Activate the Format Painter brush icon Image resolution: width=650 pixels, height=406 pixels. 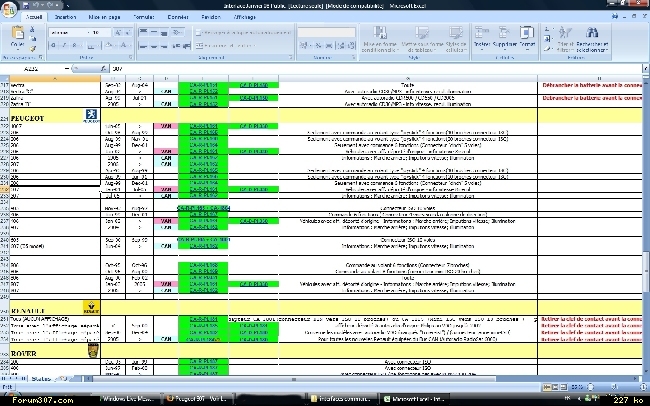pyautogui.click(x=32, y=47)
